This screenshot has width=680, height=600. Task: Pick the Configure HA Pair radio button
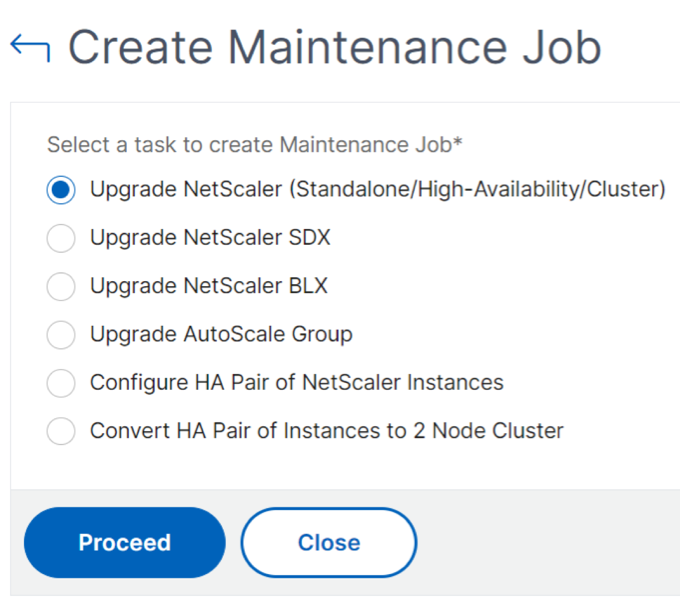click(x=61, y=383)
